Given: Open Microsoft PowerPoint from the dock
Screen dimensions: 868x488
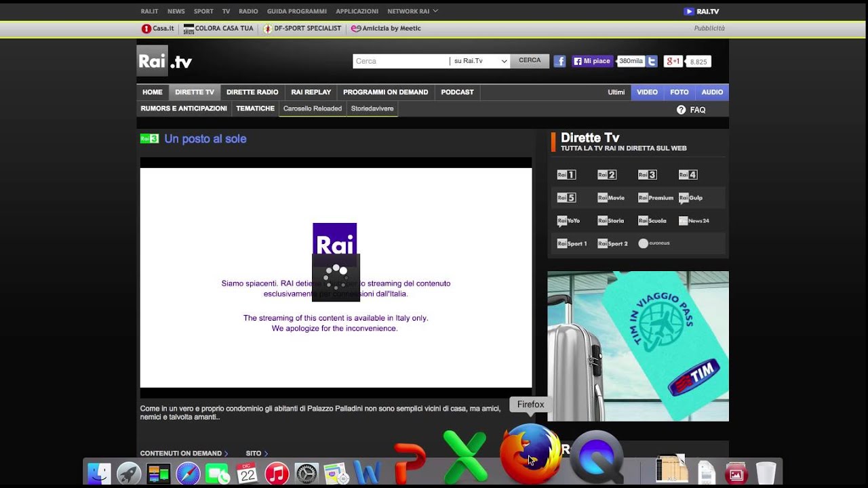Looking at the screenshot, I should 409,463.
